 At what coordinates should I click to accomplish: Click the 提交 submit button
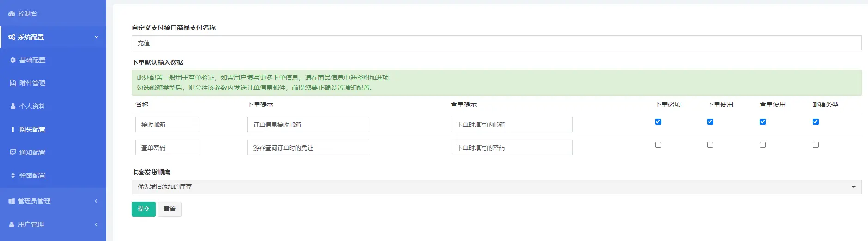point(144,209)
